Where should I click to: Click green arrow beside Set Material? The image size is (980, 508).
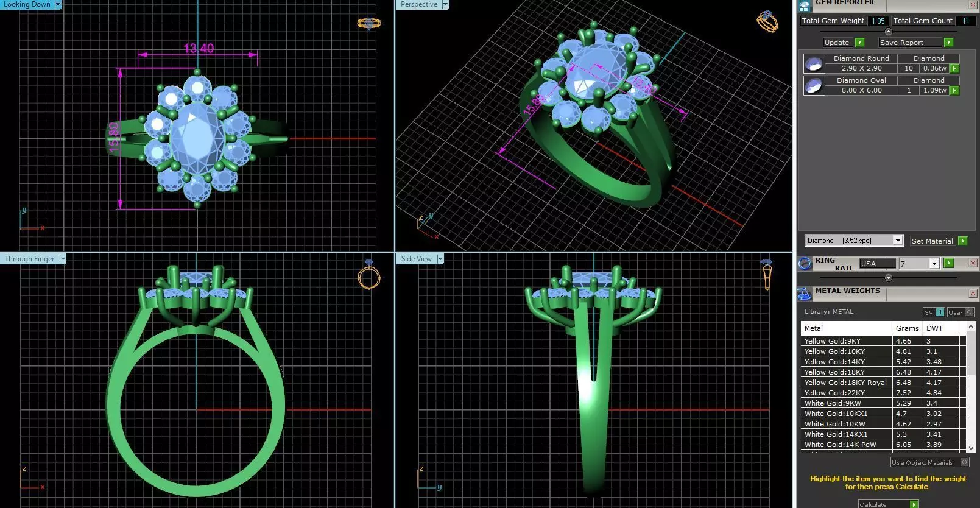click(x=962, y=241)
